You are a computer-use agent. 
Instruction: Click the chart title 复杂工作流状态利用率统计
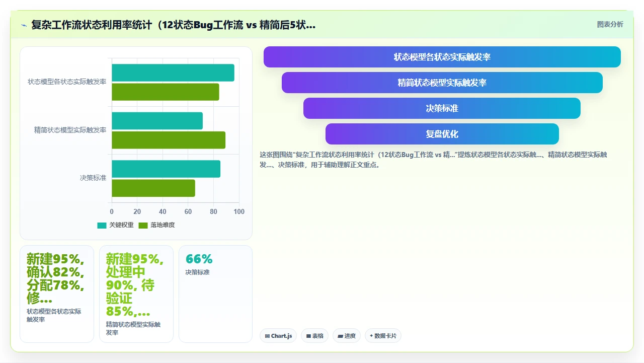pos(173,25)
